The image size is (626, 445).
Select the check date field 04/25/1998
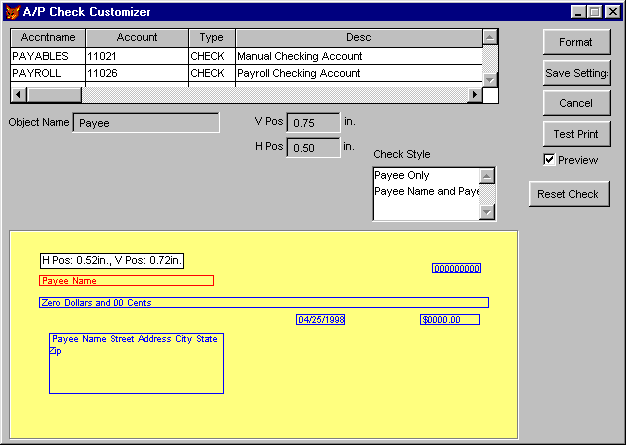tap(320, 320)
